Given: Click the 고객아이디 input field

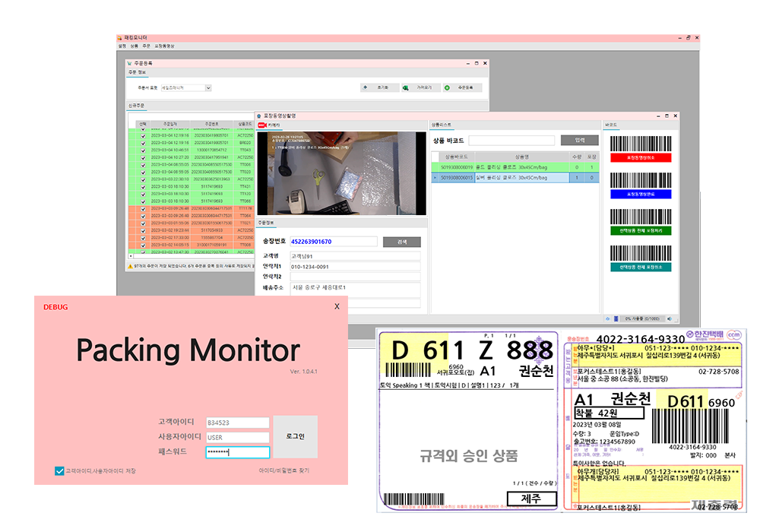Looking at the screenshot, I should [237, 423].
